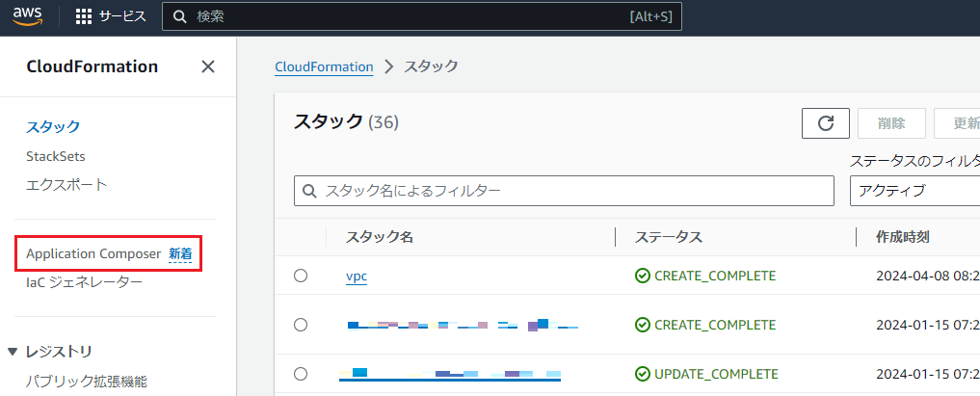Refresh the stack list
This screenshot has width=980, height=396.
pyautogui.click(x=826, y=123)
